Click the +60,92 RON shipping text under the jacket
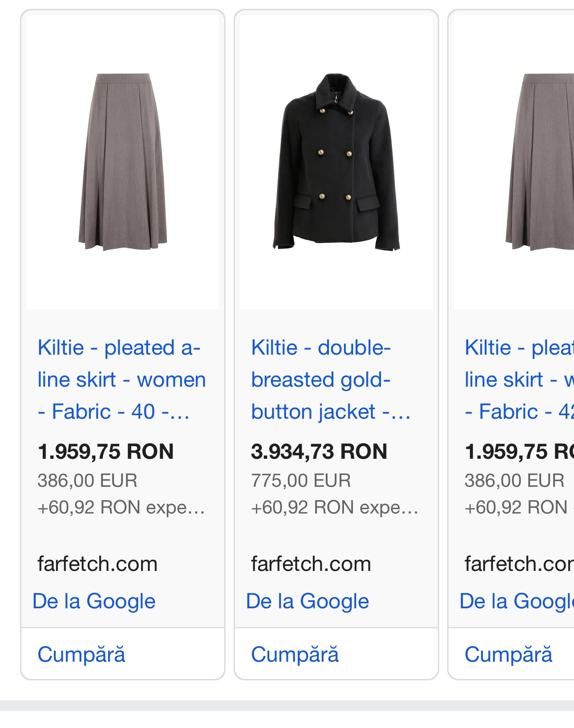The width and height of the screenshot is (574, 728). coord(335,507)
